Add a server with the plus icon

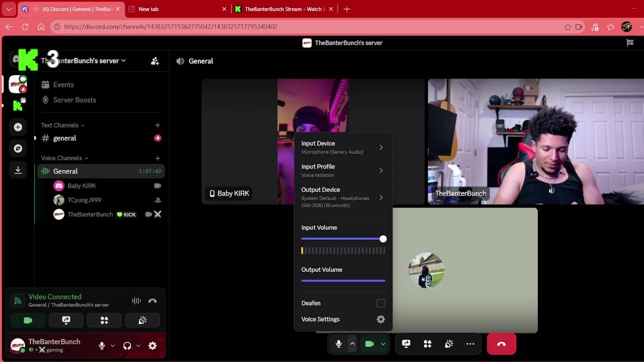pos(18,127)
